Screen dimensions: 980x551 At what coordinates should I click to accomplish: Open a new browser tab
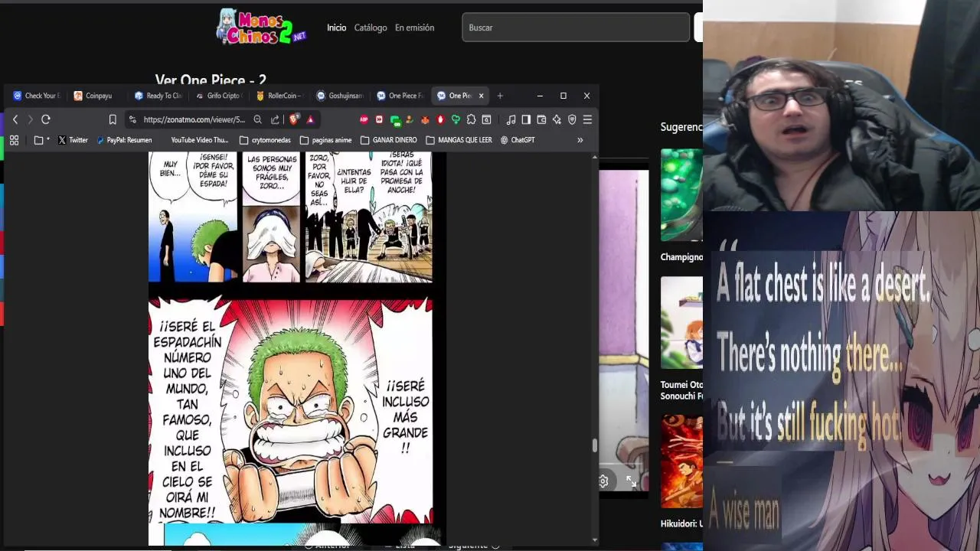pos(500,96)
